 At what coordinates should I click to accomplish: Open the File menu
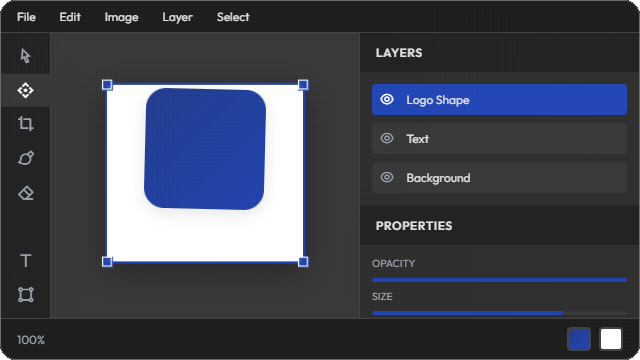(x=26, y=17)
